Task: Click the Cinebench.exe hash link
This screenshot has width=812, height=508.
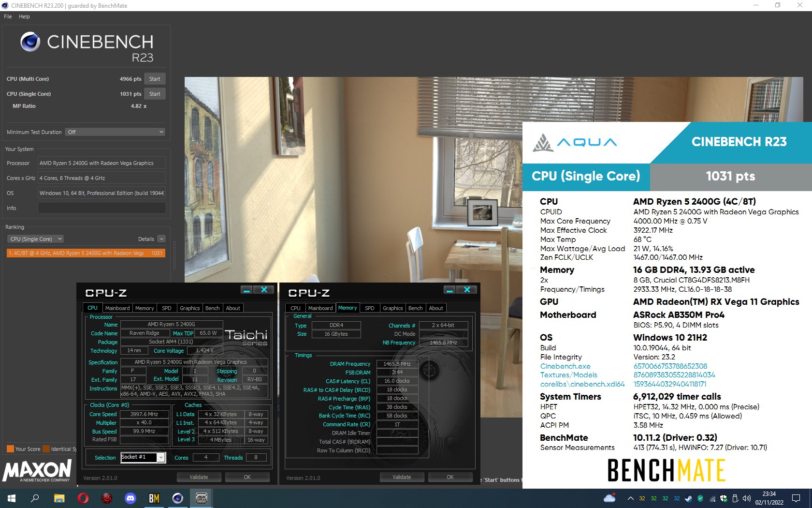Action: click(x=670, y=366)
